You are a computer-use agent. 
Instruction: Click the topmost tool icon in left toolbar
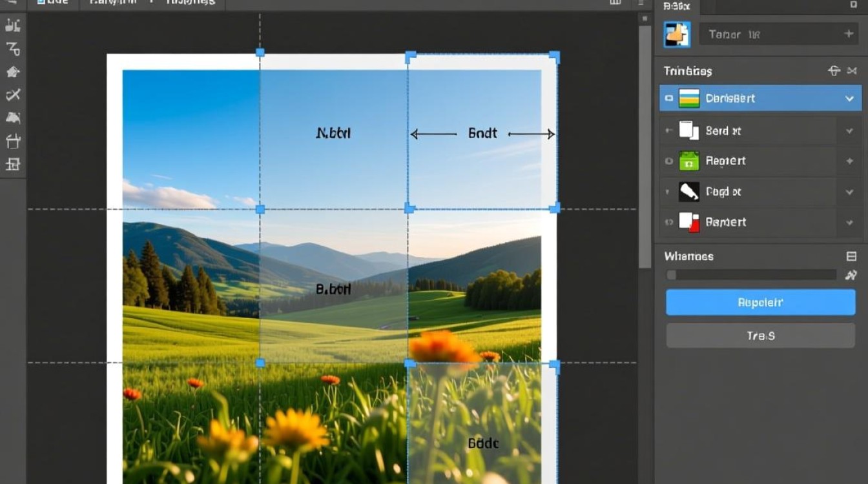12,25
